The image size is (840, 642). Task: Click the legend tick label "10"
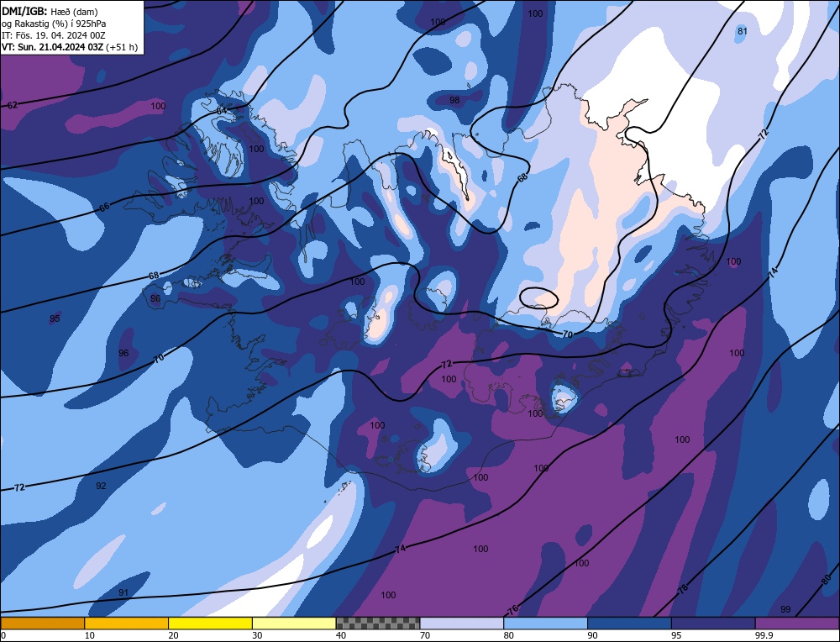click(x=90, y=635)
